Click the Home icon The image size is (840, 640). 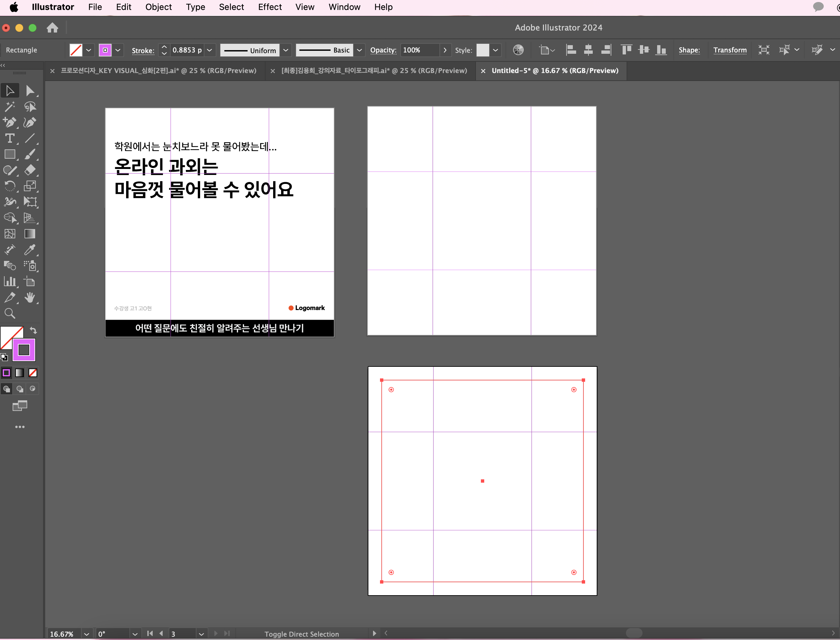pyautogui.click(x=52, y=28)
